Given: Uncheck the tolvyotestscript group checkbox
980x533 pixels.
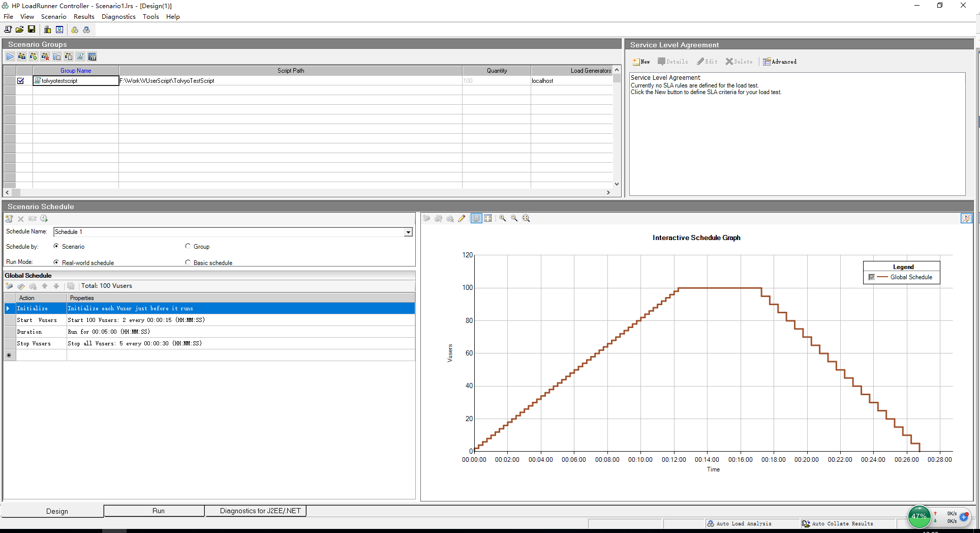Looking at the screenshot, I should (x=21, y=80).
